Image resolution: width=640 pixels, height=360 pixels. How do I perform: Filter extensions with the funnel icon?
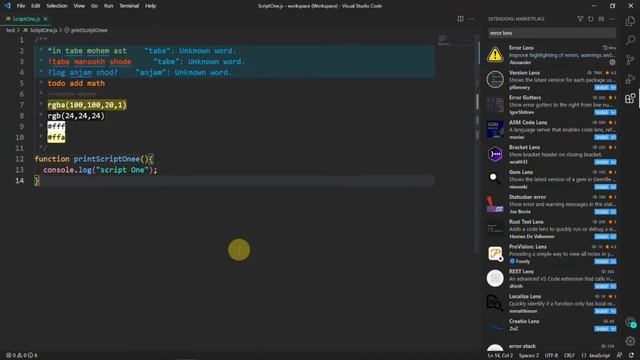(580, 19)
